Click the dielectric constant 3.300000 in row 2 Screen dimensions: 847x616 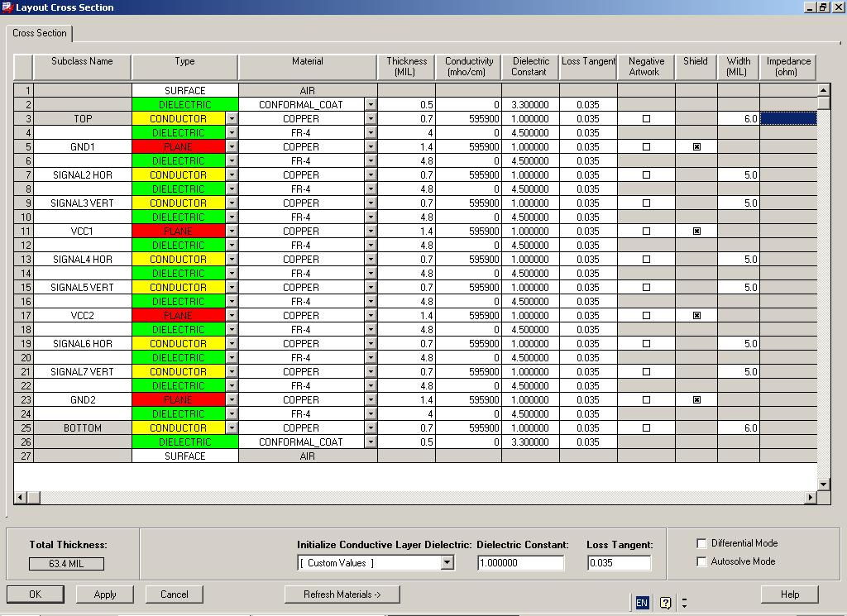(x=530, y=105)
